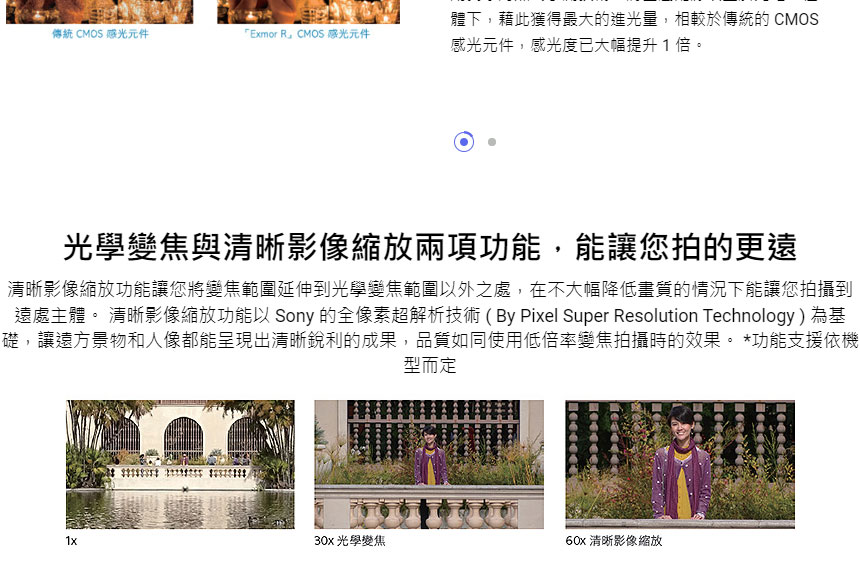Open the 60x clear image zoom photo

pos(680,464)
